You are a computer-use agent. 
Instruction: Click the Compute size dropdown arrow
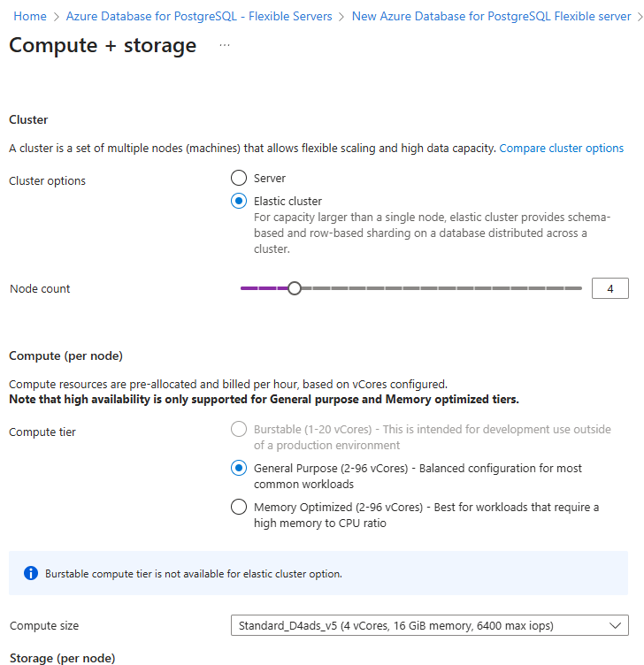616,625
